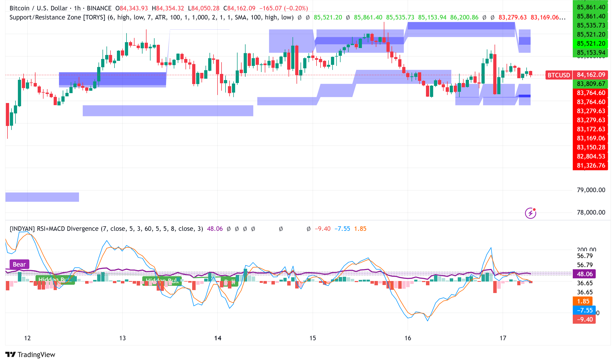616x364 pixels.
Task: Click the orange 1.85 axis label
Action: click(x=583, y=301)
